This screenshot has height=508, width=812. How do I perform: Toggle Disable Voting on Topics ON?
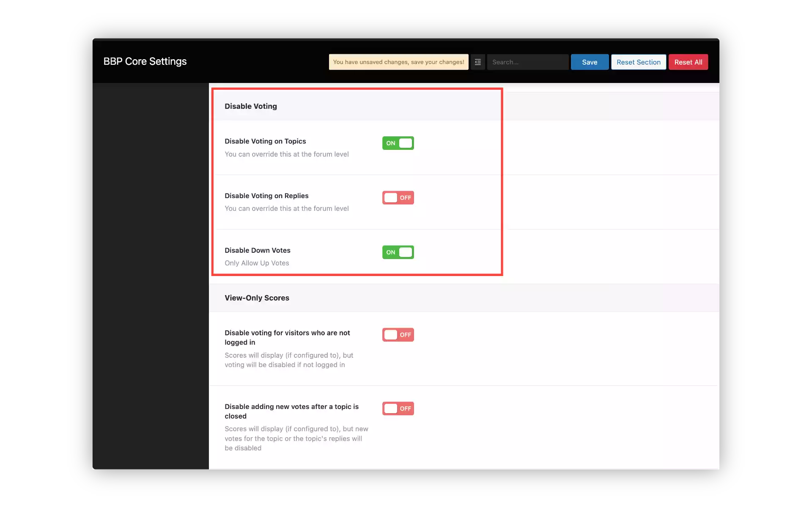(x=398, y=143)
